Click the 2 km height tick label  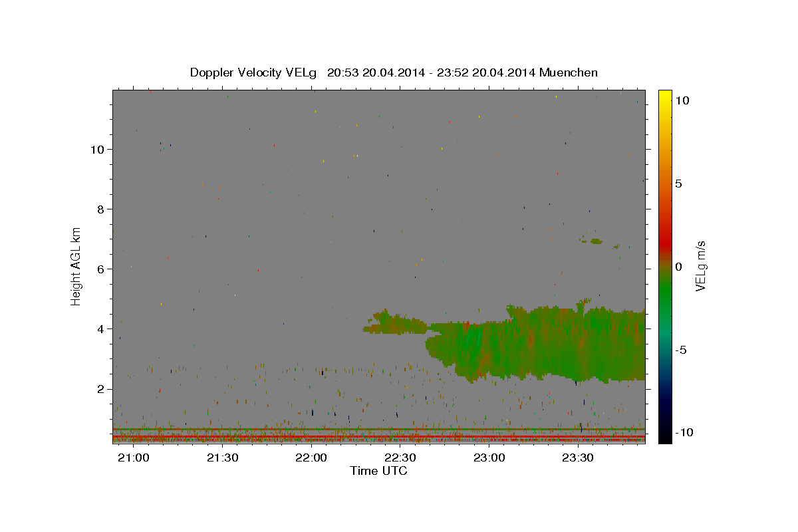(x=99, y=389)
